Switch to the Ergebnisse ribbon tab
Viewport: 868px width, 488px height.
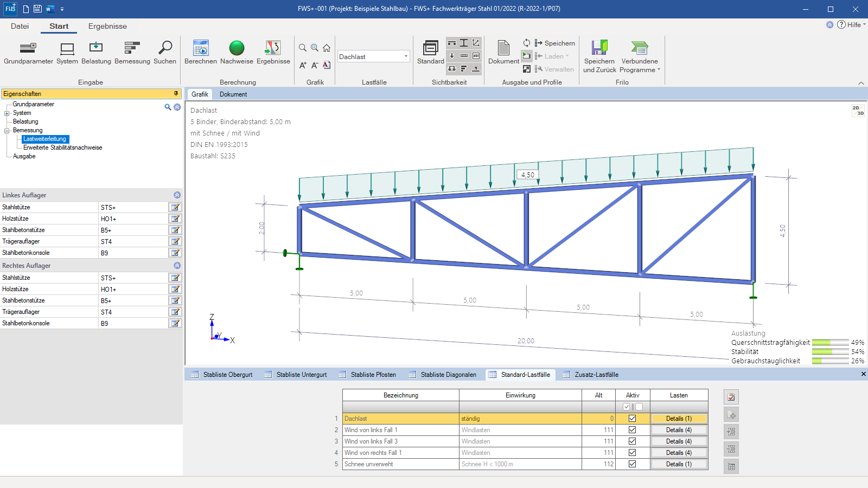[107, 26]
